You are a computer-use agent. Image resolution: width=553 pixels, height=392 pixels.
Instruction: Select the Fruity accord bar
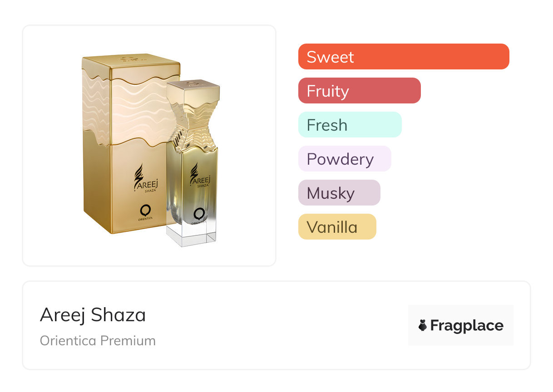pyautogui.click(x=359, y=91)
